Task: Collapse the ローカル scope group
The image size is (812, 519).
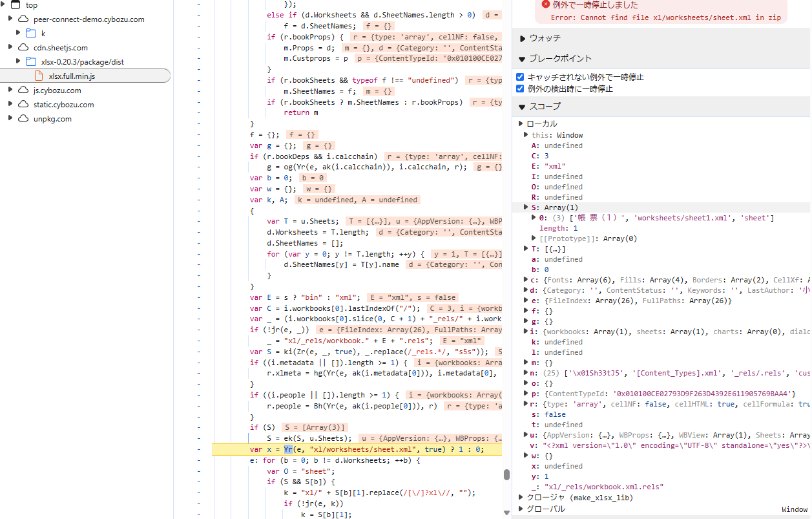Action: 522,124
